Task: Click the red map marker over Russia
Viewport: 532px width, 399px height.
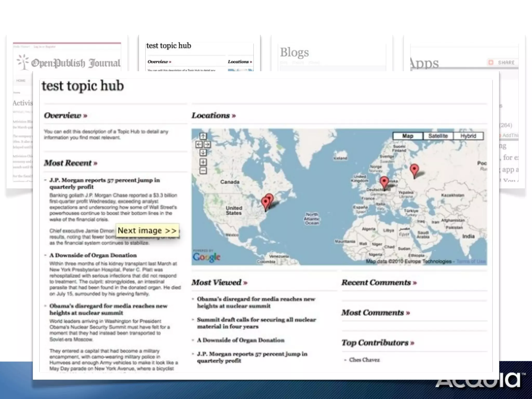Action: (x=414, y=170)
